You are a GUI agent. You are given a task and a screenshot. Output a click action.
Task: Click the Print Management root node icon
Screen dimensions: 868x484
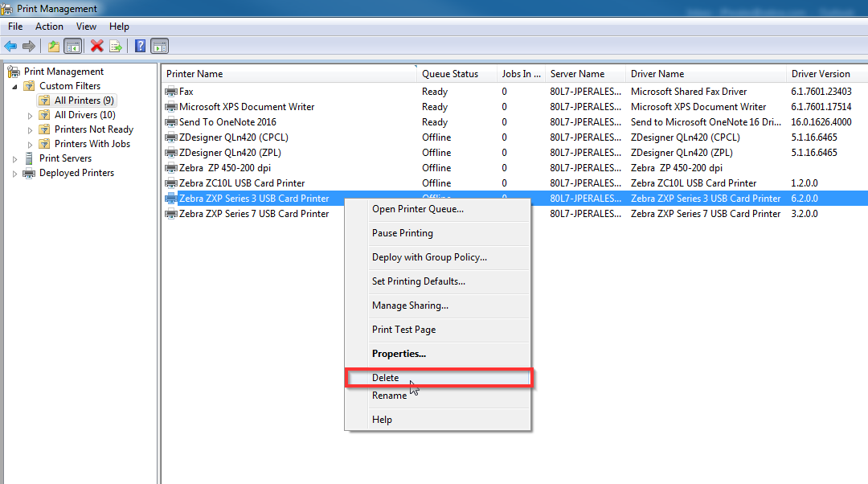tap(14, 72)
